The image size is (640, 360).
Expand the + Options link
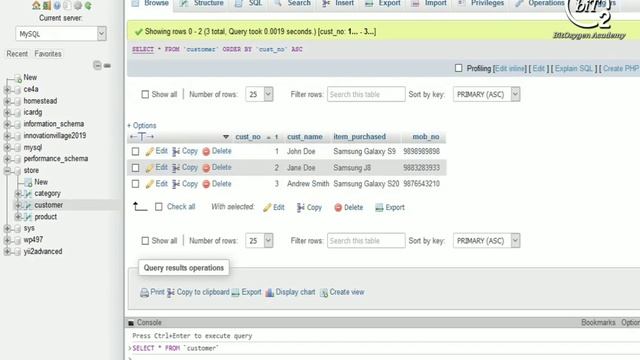[x=142, y=125]
